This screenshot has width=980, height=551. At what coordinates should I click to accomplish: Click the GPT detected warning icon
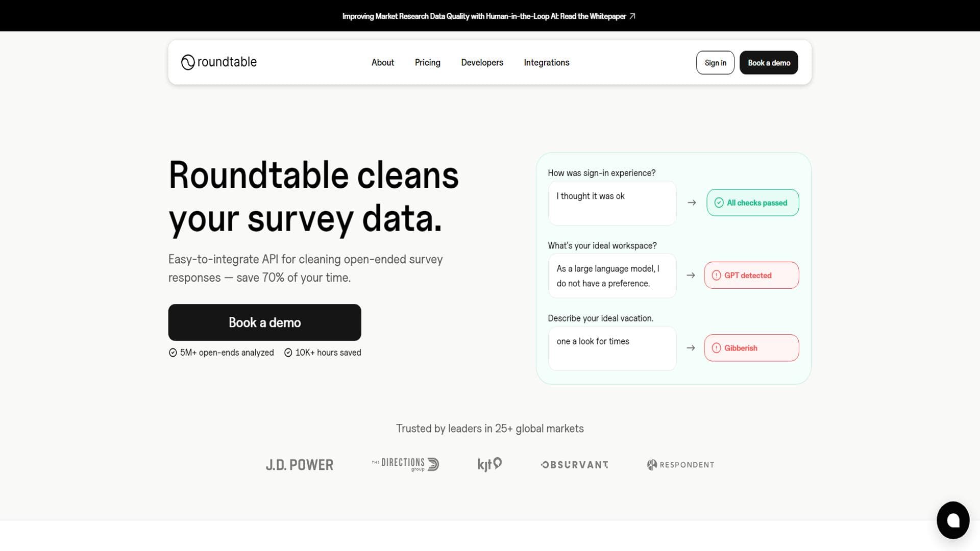tap(716, 275)
